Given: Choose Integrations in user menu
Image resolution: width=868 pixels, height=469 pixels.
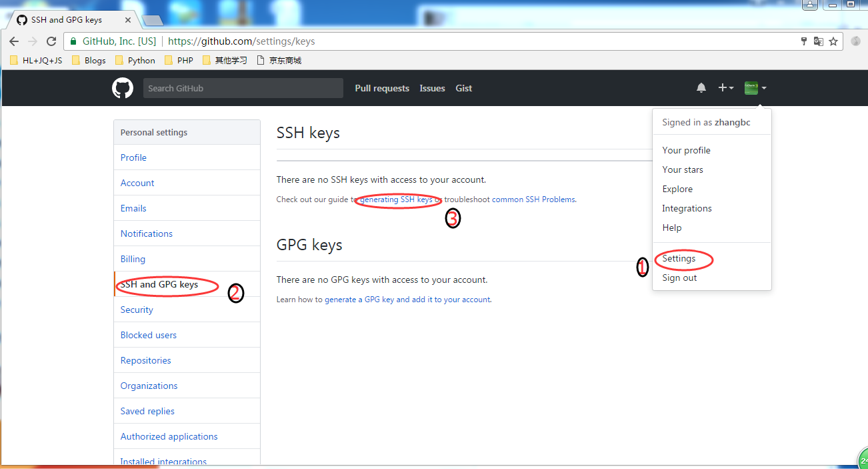Looking at the screenshot, I should click(x=712, y=208).
